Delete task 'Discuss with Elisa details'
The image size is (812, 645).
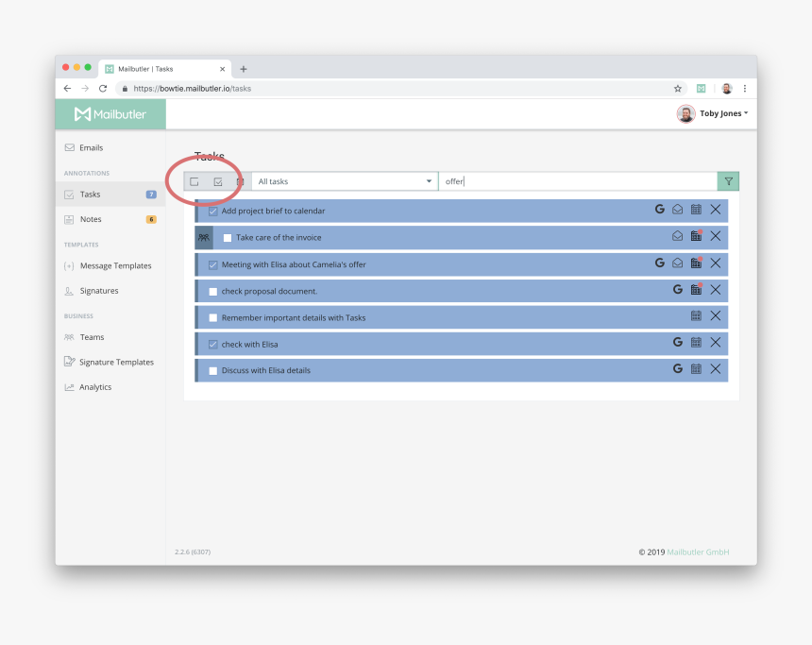pyautogui.click(x=715, y=369)
